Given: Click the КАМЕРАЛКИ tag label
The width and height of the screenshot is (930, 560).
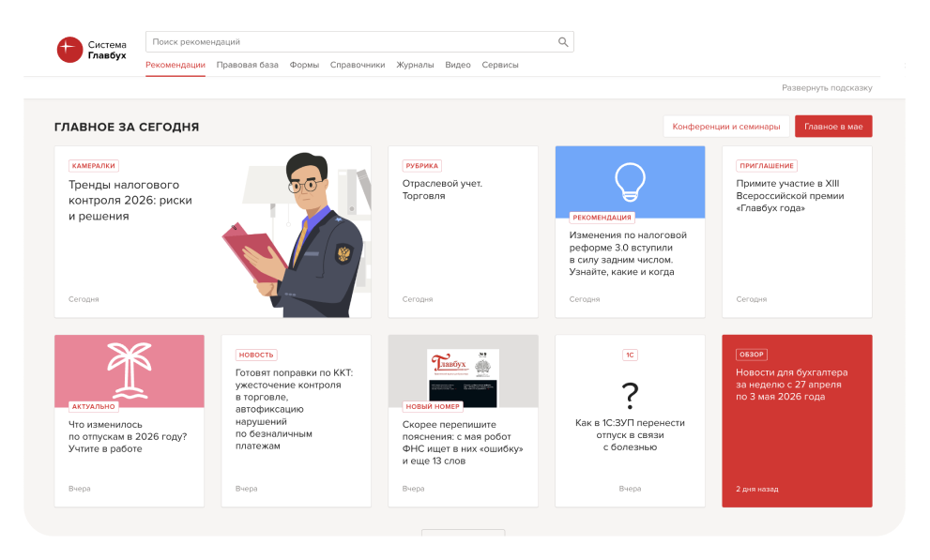Looking at the screenshot, I should (94, 166).
